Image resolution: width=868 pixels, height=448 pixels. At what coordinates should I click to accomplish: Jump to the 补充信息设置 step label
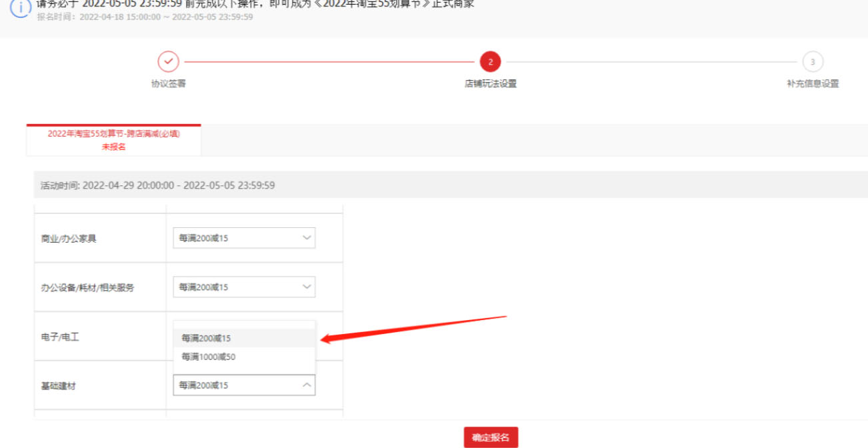pos(812,84)
